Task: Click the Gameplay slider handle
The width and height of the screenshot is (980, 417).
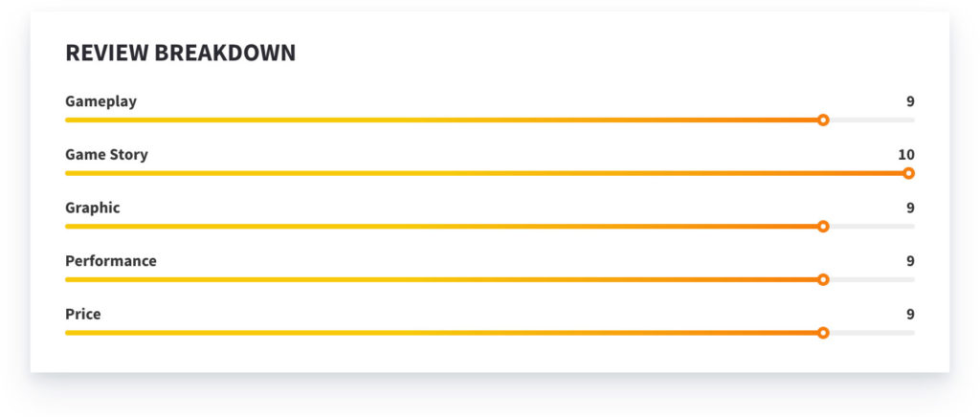Action: click(x=823, y=121)
